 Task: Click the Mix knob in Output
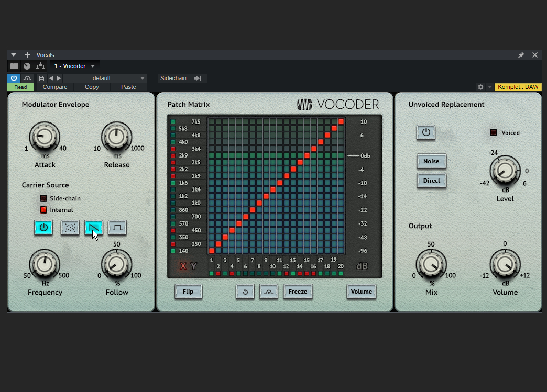tap(431, 264)
